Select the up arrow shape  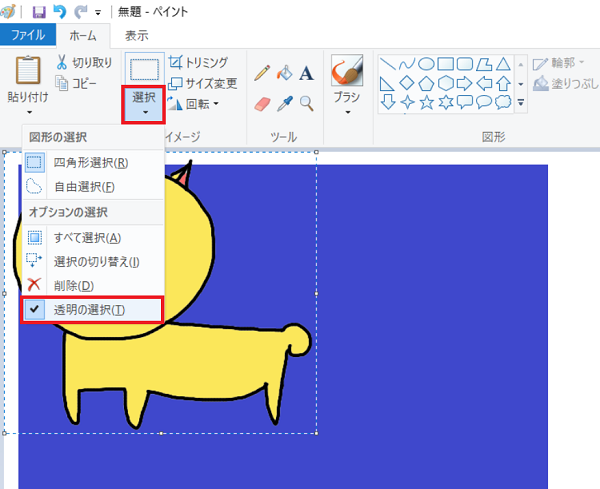pos(504,83)
